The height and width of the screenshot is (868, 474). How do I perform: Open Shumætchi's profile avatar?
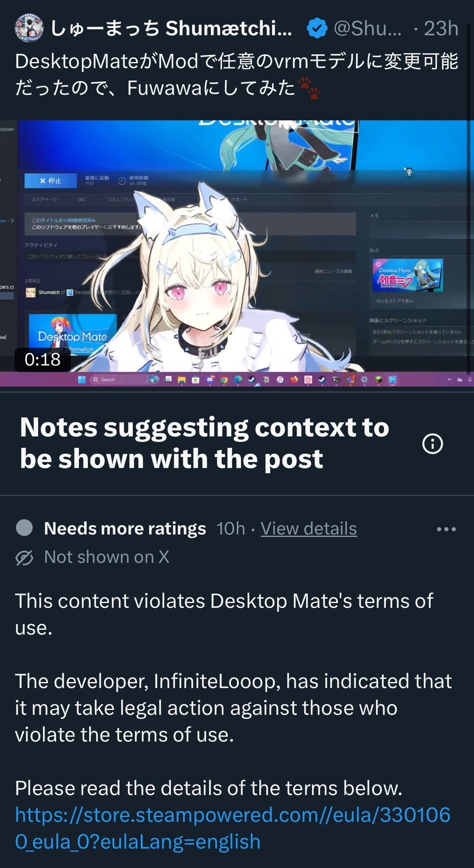(x=29, y=28)
